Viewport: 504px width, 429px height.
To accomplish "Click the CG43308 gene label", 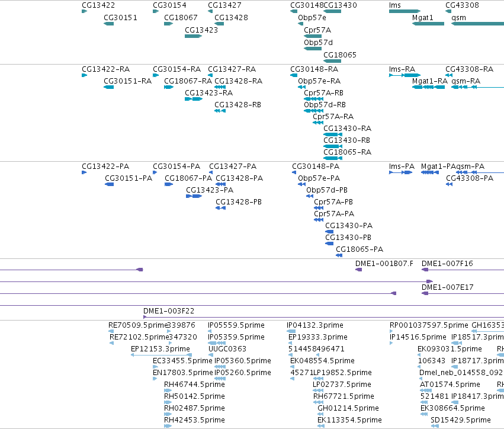I will click(x=462, y=5).
